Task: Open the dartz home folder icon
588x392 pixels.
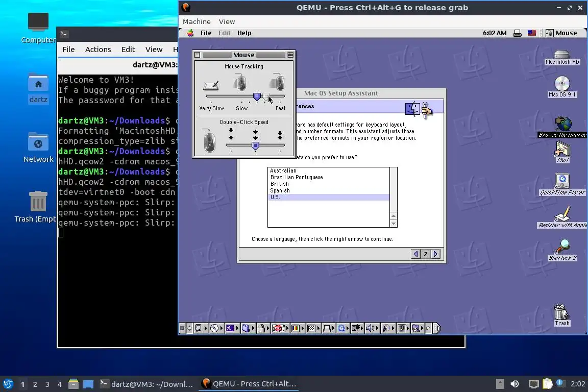Action: 38,88
